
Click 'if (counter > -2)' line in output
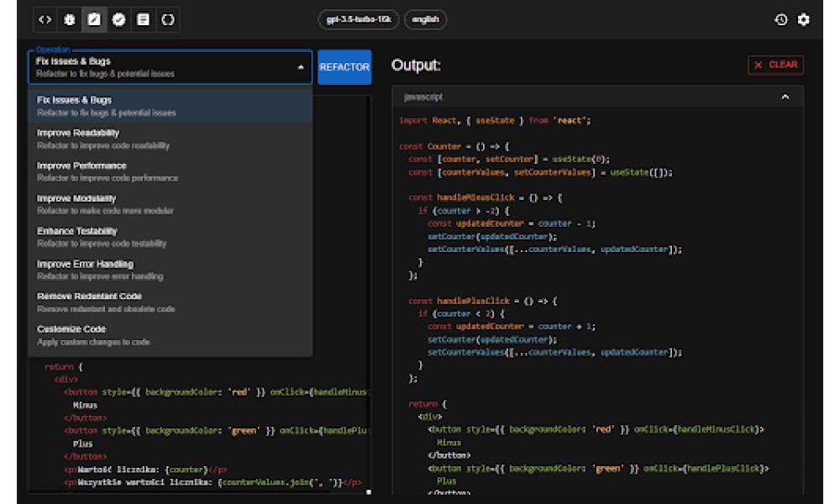pos(464,211)
